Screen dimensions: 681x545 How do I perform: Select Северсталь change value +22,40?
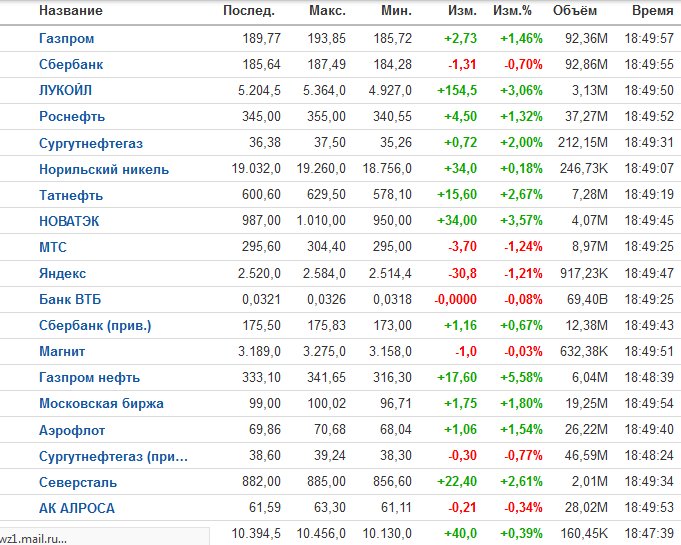click(457, 482)
